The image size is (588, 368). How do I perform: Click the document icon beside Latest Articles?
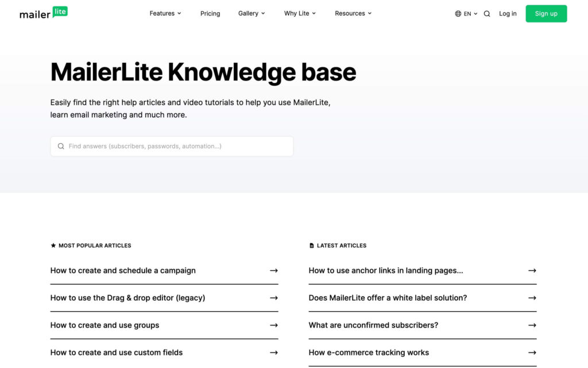click(311, 246)
